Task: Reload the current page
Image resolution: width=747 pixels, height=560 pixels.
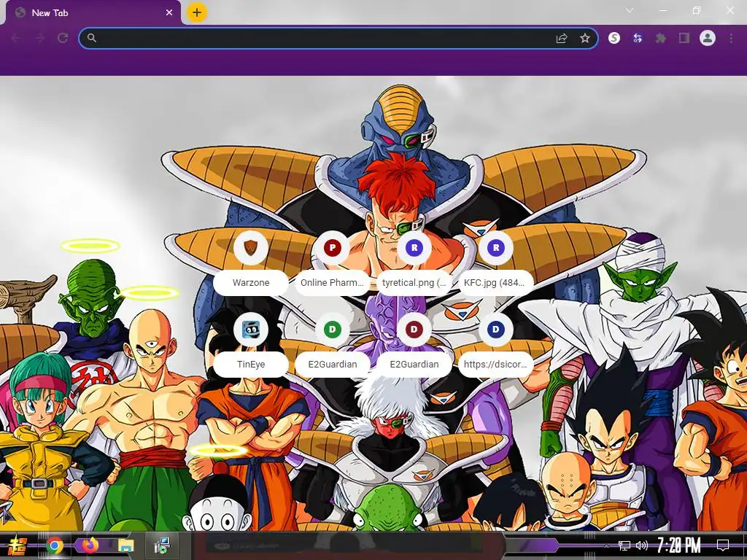Action: tap(63, 38)
